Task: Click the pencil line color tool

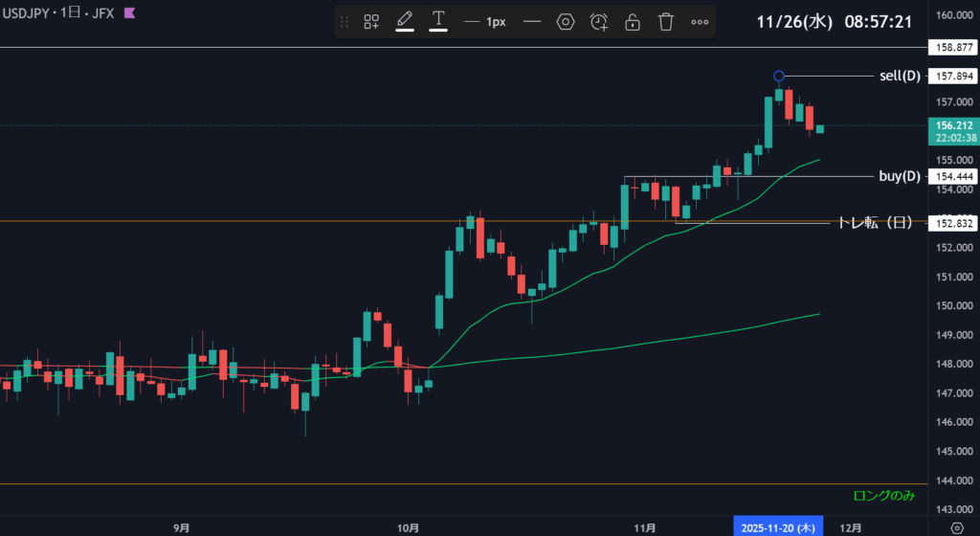Action: 405,21
